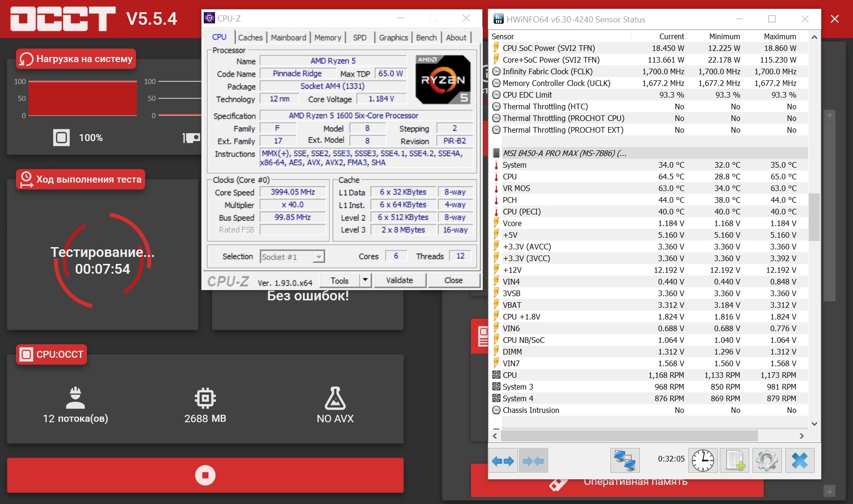This screenshot has height=504, width=853.
Task: Click the OCCT logo
Action: tap(63, 19)
